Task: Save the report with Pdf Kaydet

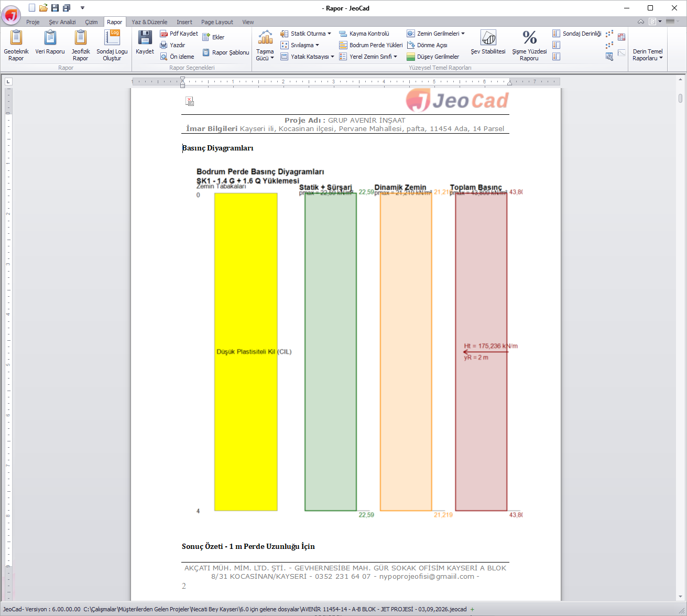Action: [x=179, y=34]
